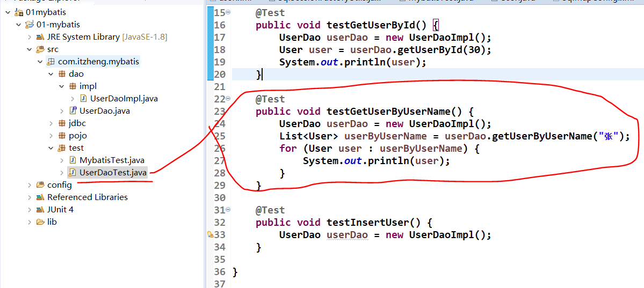The image size is (644, 288).
Task: Collapse the dao package node
Action: pyautogui.click(x=51, y=74)
